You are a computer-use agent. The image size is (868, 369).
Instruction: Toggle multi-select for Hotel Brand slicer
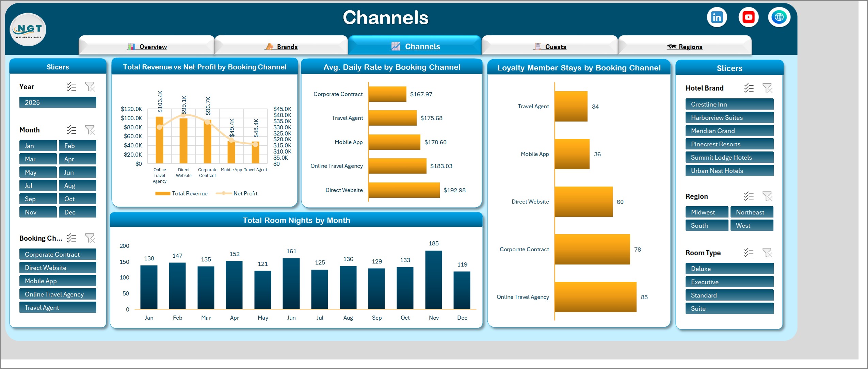(749, 88)
